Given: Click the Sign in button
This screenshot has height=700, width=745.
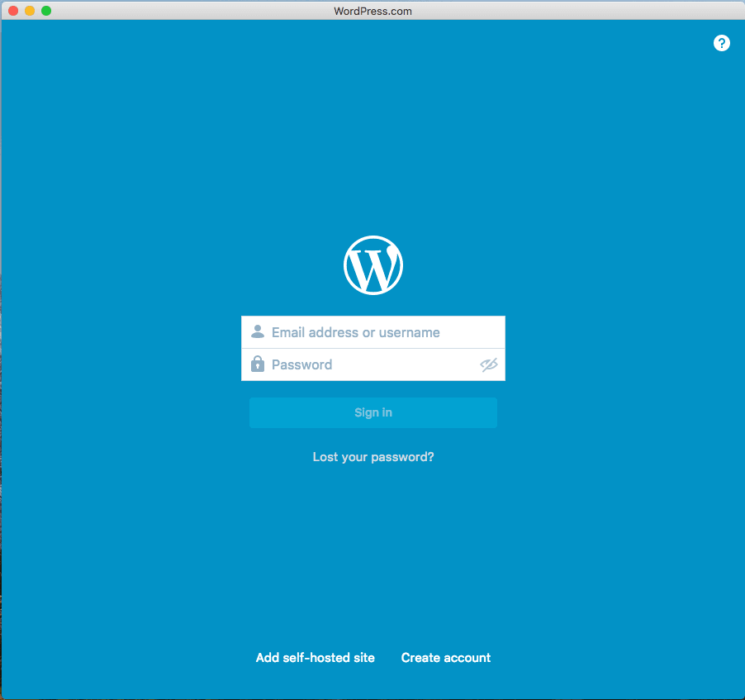Looking at the screenshot, I should coord(373,412).
